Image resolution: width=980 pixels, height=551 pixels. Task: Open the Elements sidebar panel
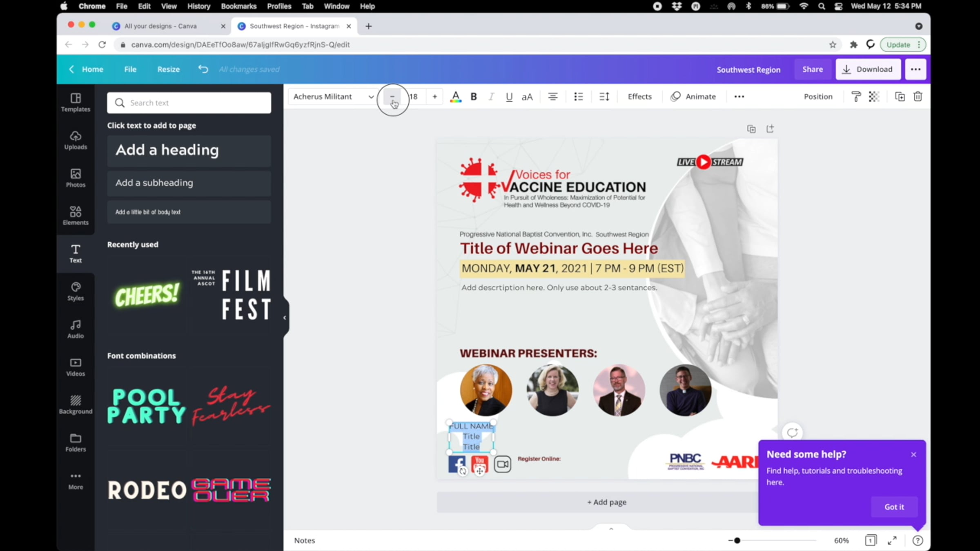pos(76,216)
